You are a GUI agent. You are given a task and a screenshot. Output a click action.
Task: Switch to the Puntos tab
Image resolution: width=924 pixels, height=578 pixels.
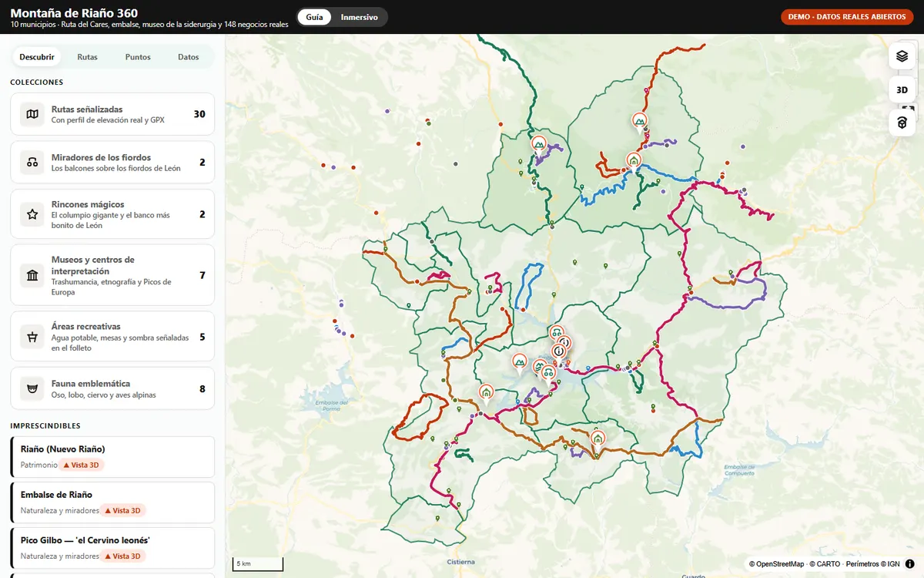pyautogui.click(x=138, y=57)
